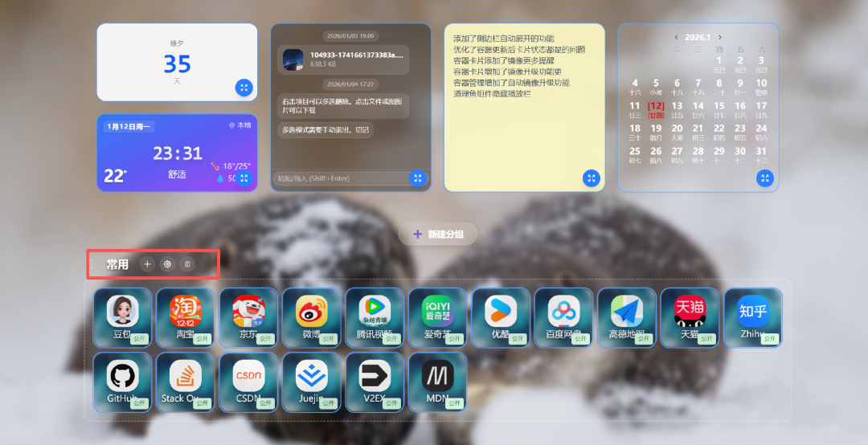Click note line 道理鱼组件隐藏播放栏
Viewport: 868px width, 445px height.
pyautogui.click(x=492, y=93)
